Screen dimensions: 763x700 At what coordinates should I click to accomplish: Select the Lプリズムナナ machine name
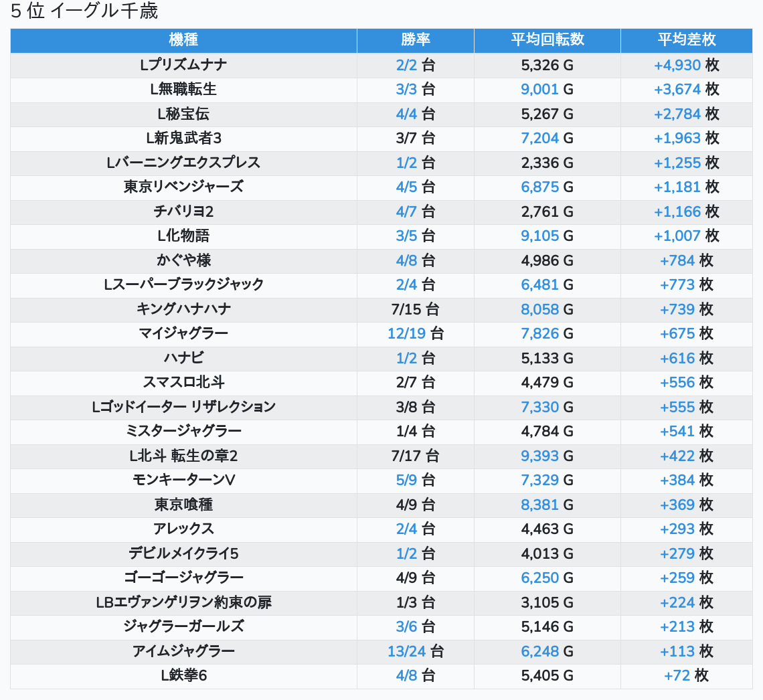tap(183, 65)
